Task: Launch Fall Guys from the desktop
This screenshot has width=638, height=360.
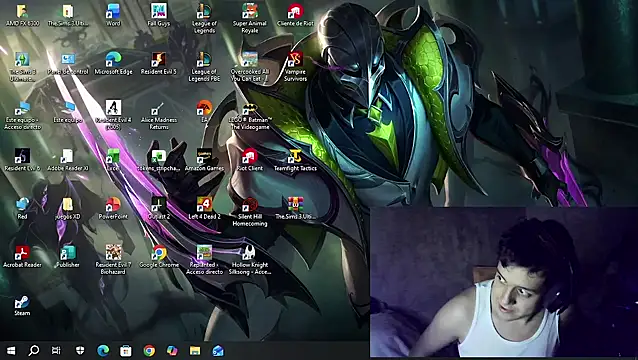Action: tap(159, 15)
